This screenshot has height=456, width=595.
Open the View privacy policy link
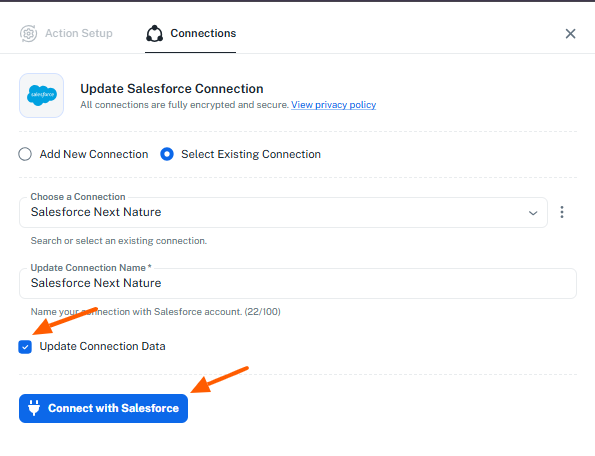[x=334, y=105]
